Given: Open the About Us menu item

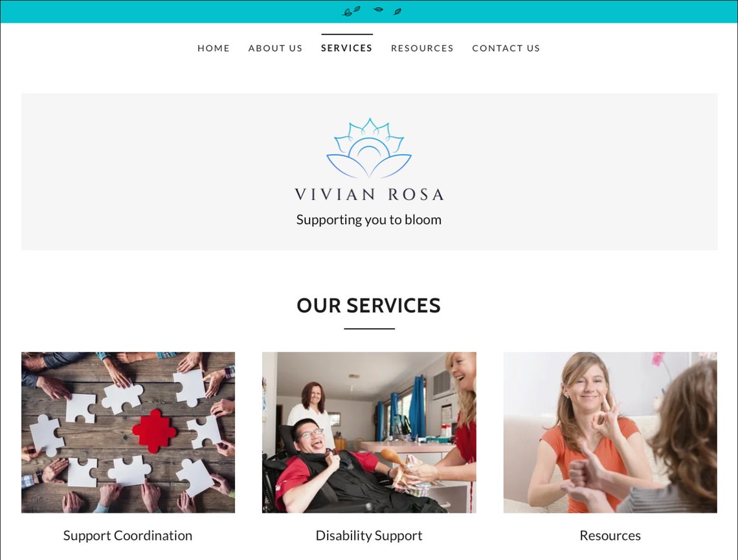Looking at the screenshot, I should tap(275, 48).
